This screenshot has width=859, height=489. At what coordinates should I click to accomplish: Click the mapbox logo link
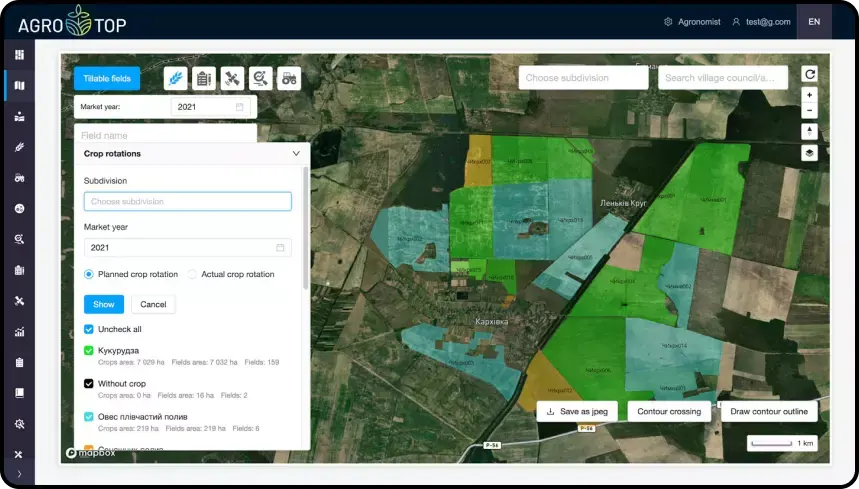91,453
